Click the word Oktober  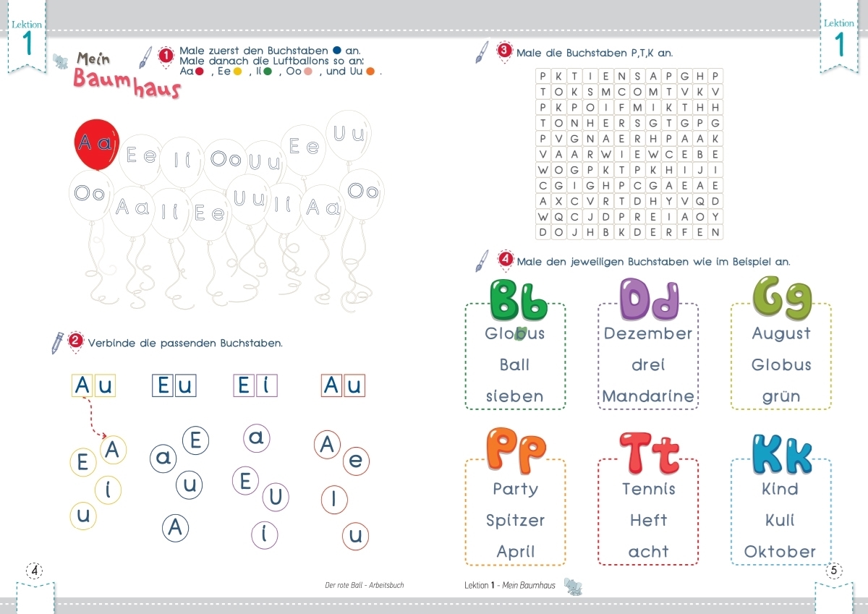point(780,552)
